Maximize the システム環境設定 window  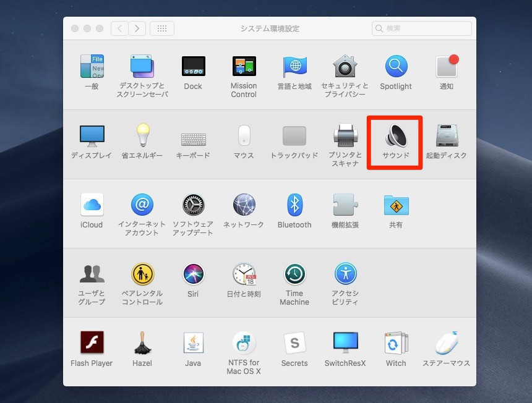coord(100,28)
